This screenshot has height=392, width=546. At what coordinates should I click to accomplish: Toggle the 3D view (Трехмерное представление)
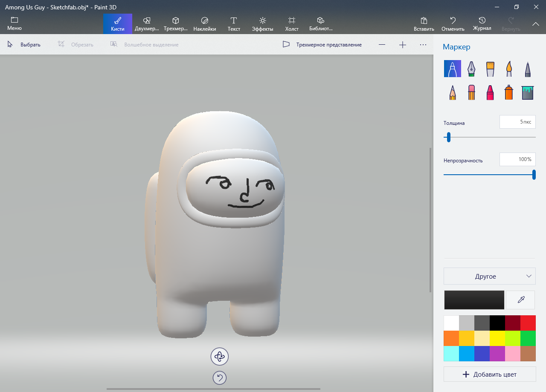pyautogui.click(x=322, y=45)
